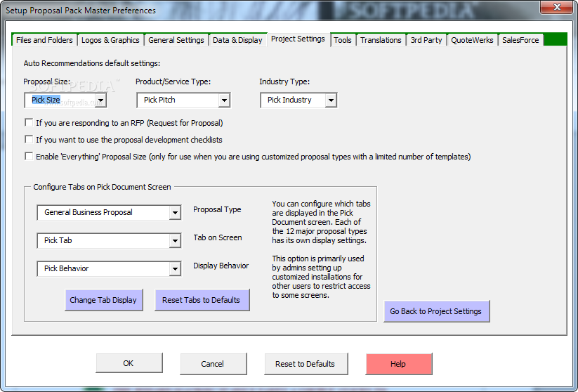
Task: Click the General Business Proposal field
Action: (x=109, y=212)
